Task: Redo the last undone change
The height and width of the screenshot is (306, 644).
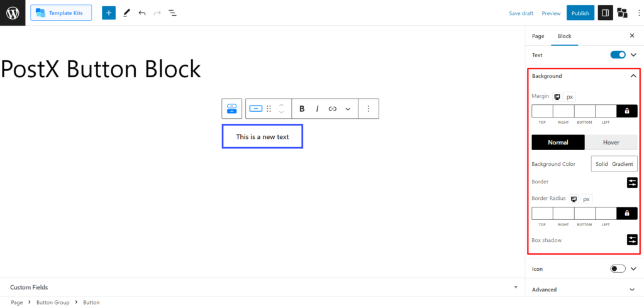Action: pyautogui.click(x=157, y=13)
